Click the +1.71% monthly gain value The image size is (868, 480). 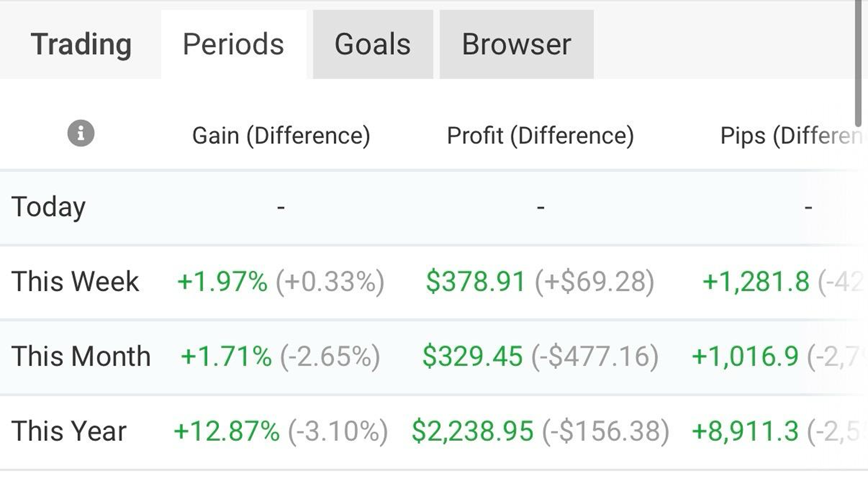[x=226, y=356]
